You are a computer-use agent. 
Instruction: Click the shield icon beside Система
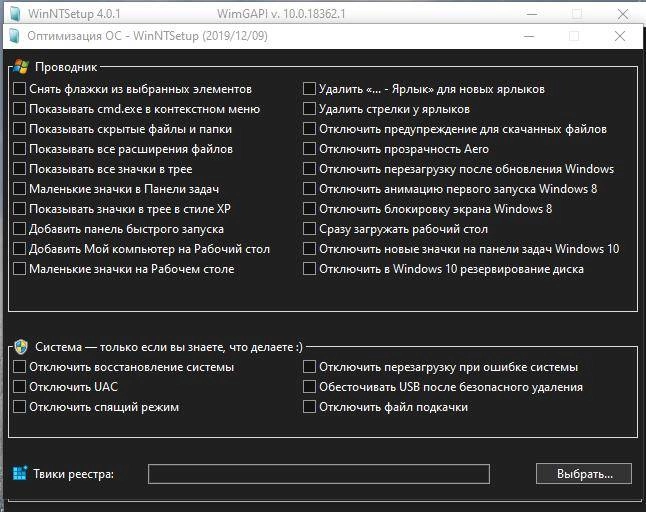(x=21, y=347)
